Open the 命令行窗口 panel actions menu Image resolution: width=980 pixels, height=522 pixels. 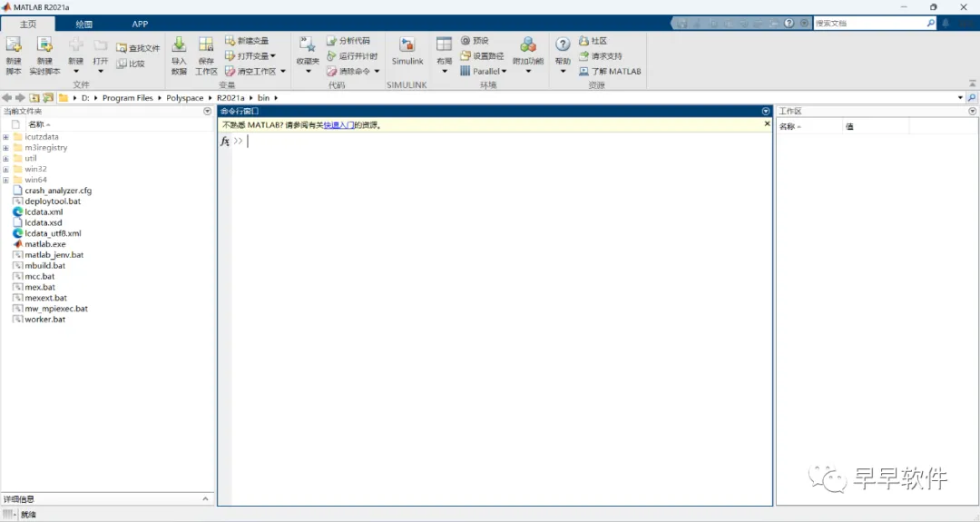point(766,112)
